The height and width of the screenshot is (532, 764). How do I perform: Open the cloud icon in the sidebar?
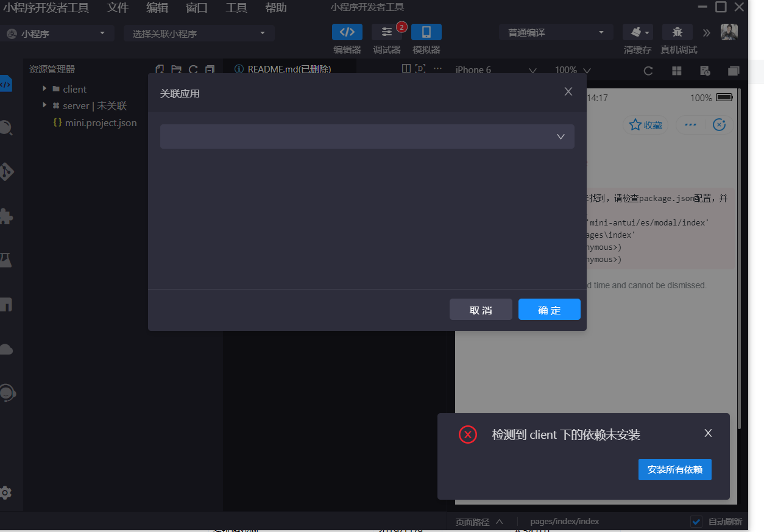6,349
